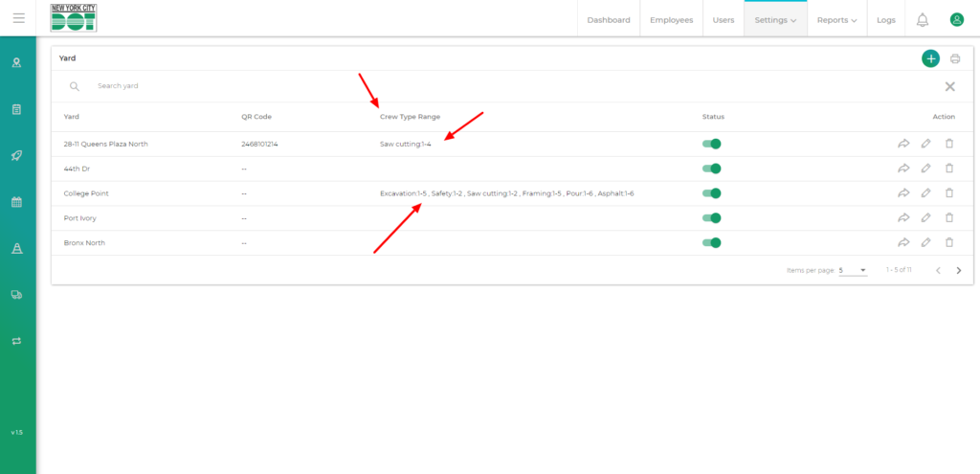Share the 28-11 Queens Plaza North yard
The height and width of the screenshot is (474, 980).
[902, 144]
